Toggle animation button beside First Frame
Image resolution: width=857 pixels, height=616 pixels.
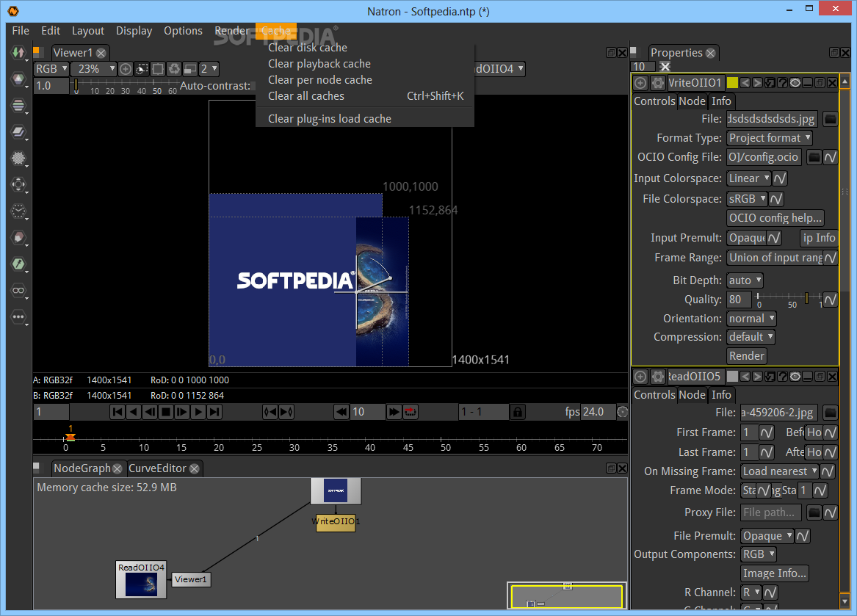tap(767, 433)
